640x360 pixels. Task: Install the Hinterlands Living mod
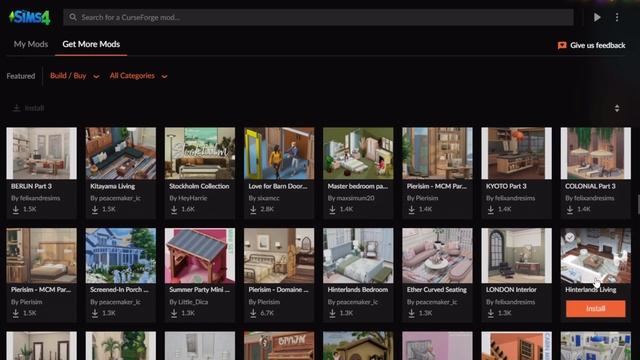(x=596, y=309)
